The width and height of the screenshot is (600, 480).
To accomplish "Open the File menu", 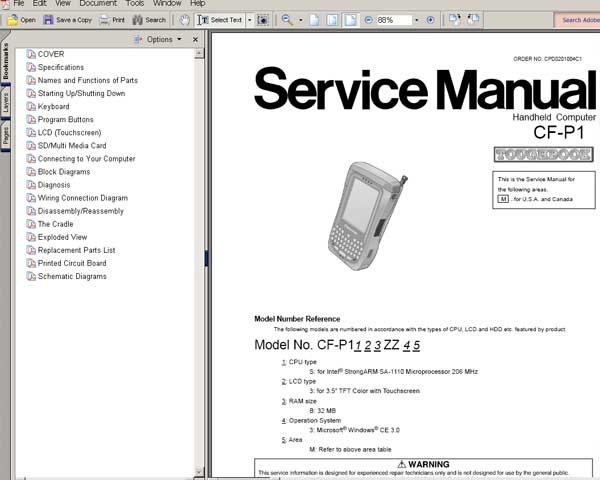I will click(19, 3).
